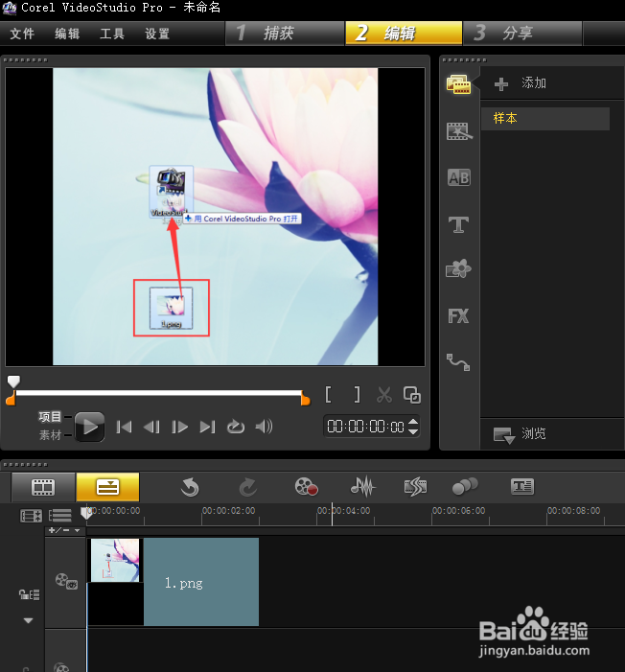This screenshot has width=625, height=672.
Task: Toggle repeat playback
Action: pyautogui.click(x=236, y=427)
